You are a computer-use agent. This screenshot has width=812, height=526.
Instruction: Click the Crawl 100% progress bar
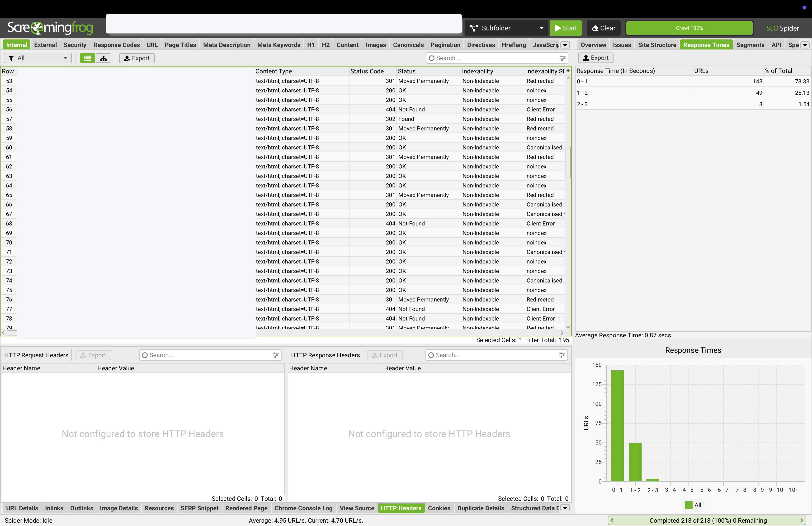click(x=689, y=28)
